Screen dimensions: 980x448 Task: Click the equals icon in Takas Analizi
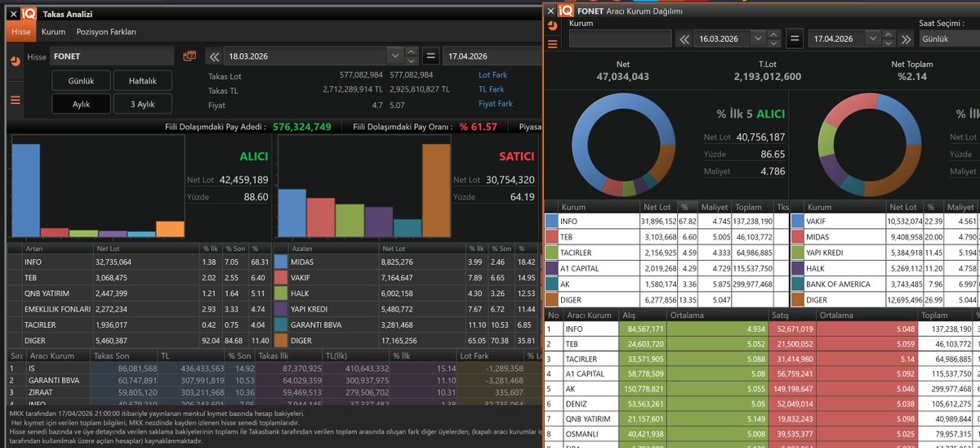coord(432,56)
